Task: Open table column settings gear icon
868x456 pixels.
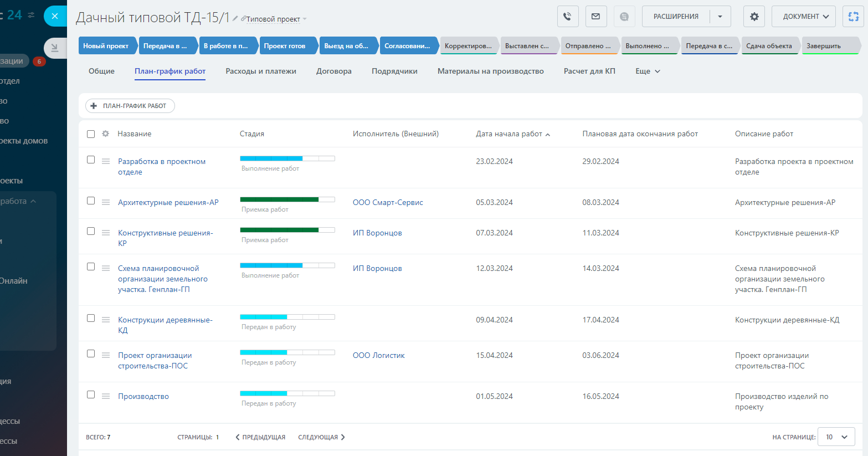Action: tap(105, 134)
